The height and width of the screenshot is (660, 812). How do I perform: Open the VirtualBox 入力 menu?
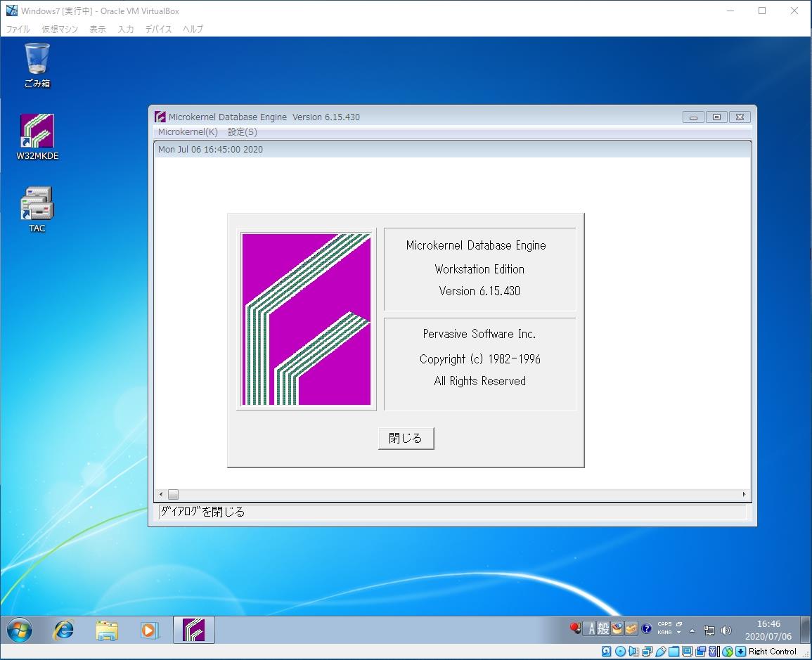[125, 29]
